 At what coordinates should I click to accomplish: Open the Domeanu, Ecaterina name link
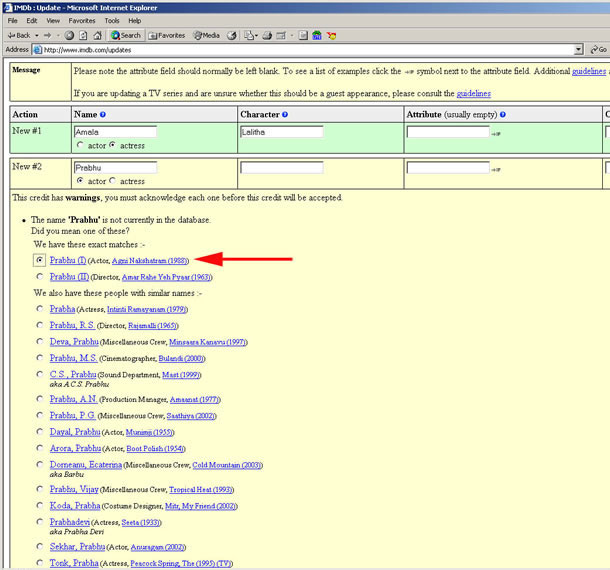coord(86,465)
